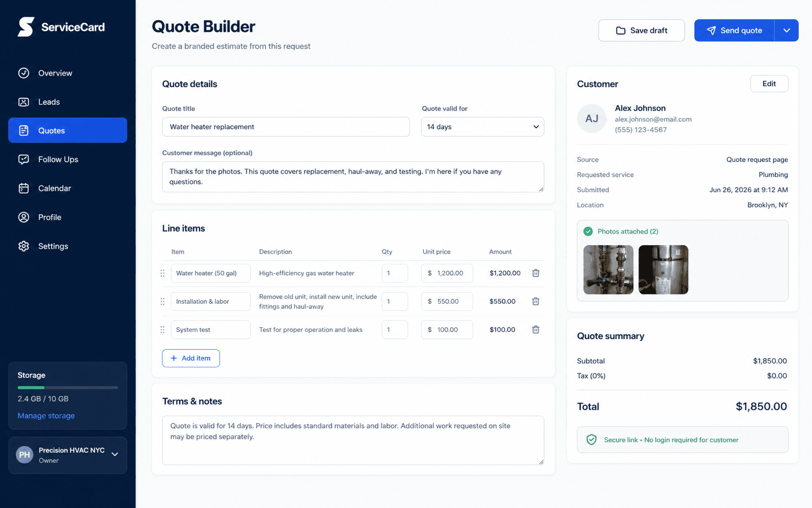
Task: Open Settings from the sidebar
Action: pos(68,246)
